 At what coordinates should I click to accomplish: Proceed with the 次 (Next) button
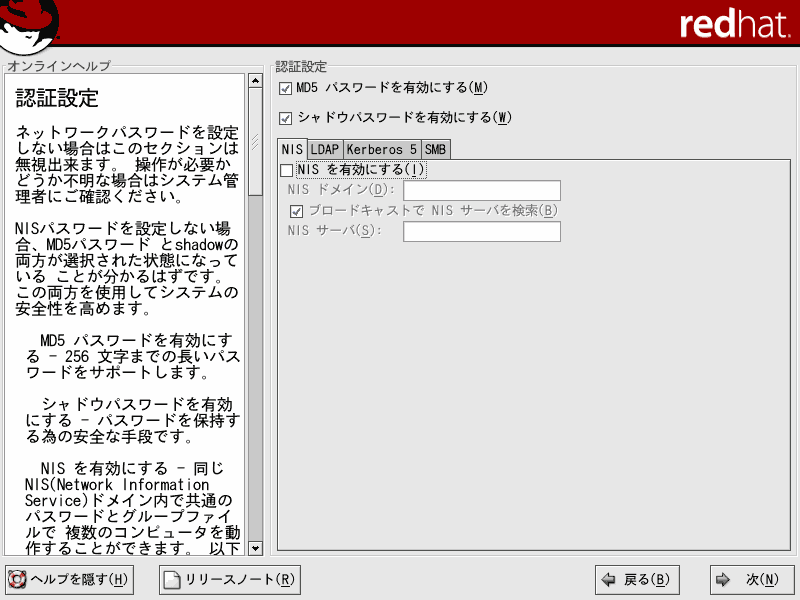pyautogui.click(x=752, y=580)
